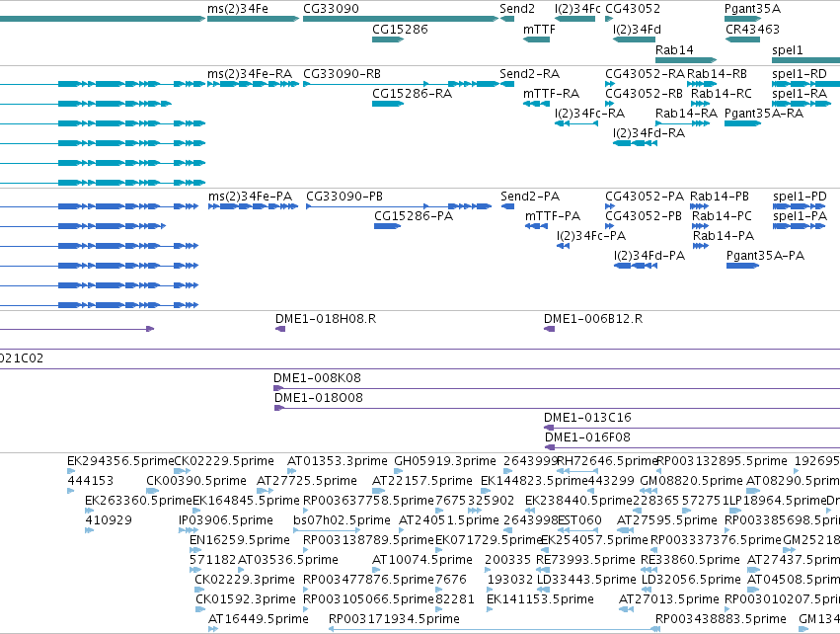
Task: Open protein label Rab14-PB
Action: point(720,197)
